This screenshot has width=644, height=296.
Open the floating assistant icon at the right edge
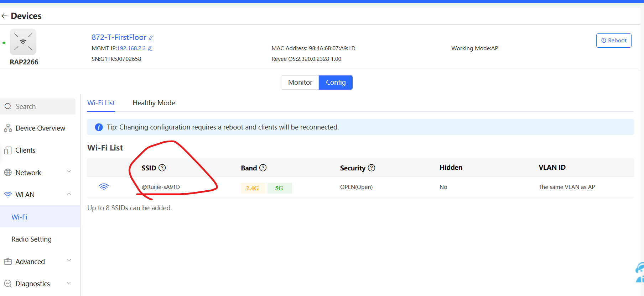[640, 273]
